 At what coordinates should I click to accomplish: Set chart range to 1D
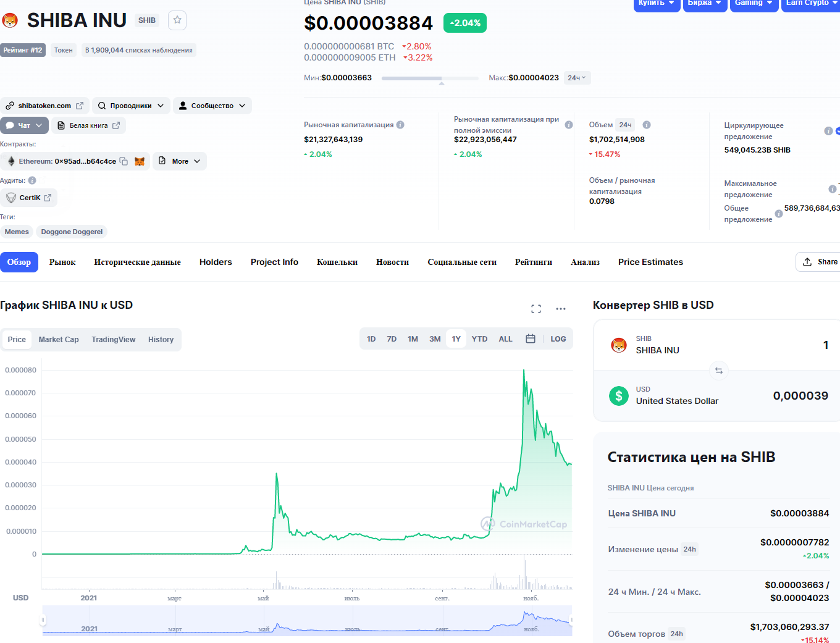coord(371,339)
